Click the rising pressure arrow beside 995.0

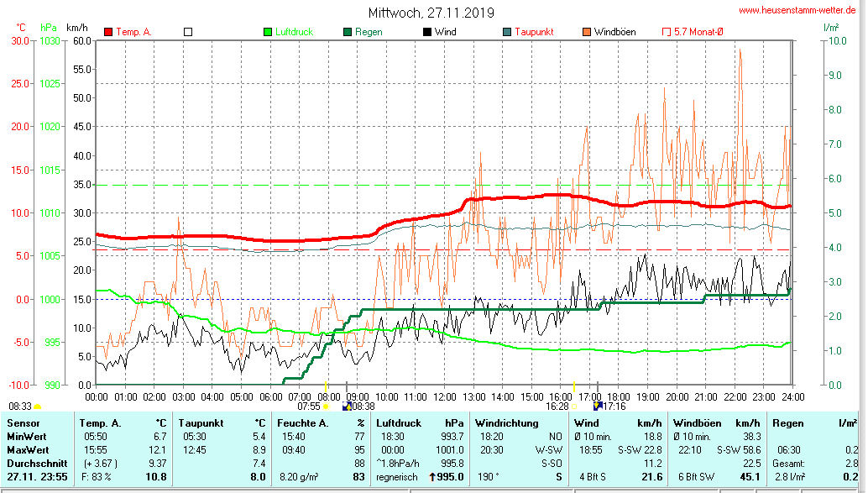(431, 477)
